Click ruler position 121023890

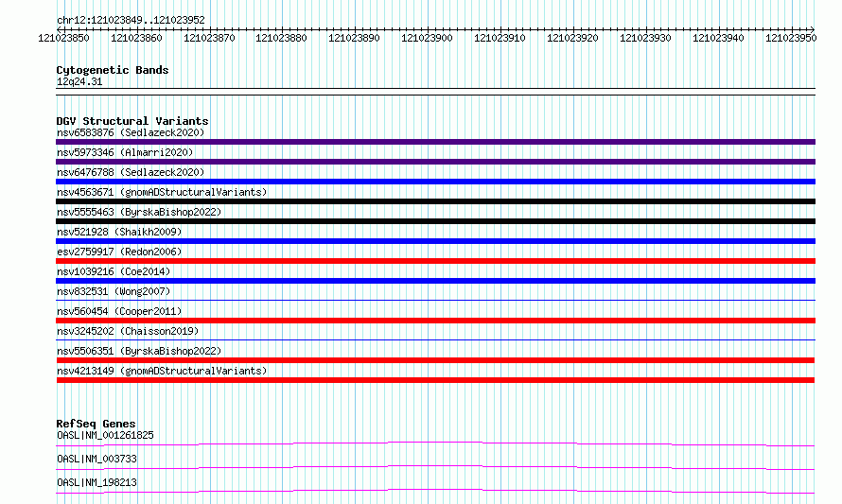coord(355,38)
